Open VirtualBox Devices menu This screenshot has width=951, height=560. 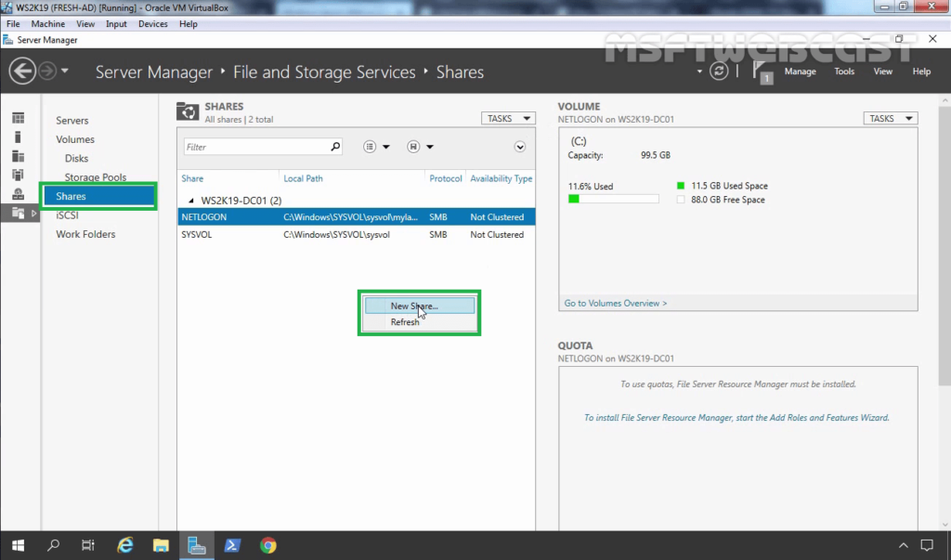pos(153,23)
